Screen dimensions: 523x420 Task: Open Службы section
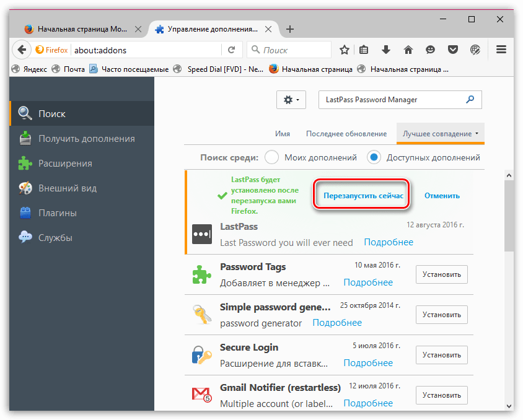coord(82,238)
